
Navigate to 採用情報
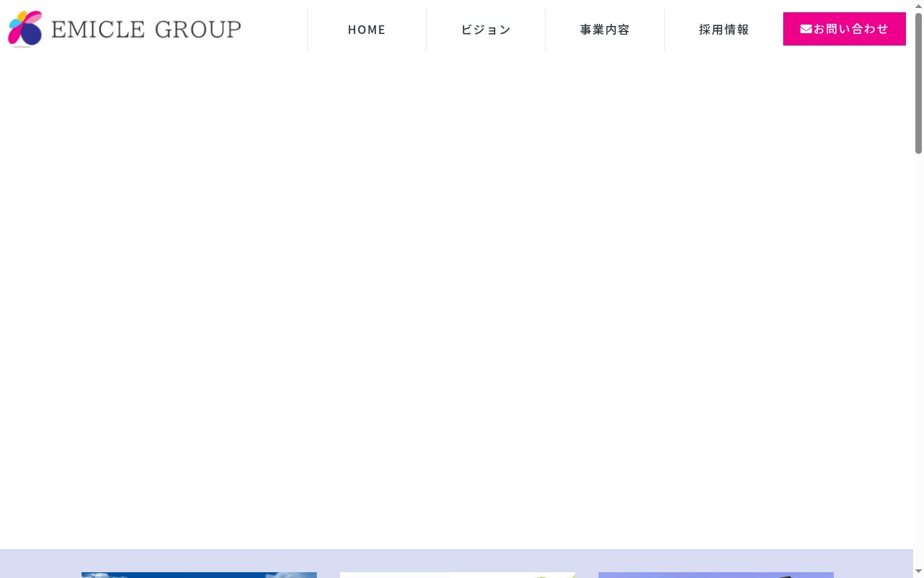[724, 30]
